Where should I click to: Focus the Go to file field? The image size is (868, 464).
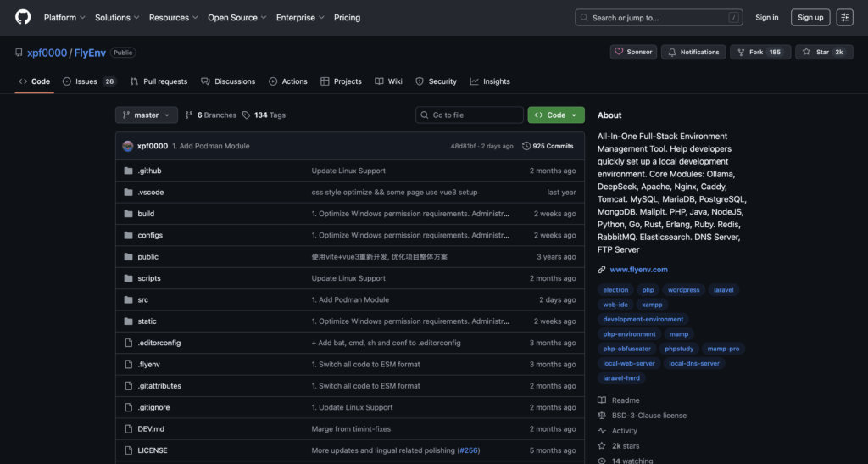pos(470,115)
